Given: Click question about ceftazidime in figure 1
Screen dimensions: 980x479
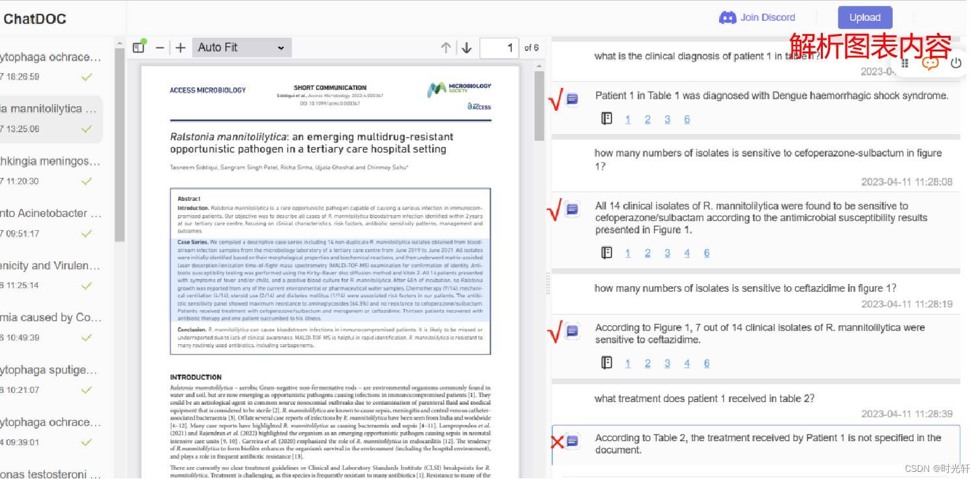Looking at the screenshot, I should point(745,288).
